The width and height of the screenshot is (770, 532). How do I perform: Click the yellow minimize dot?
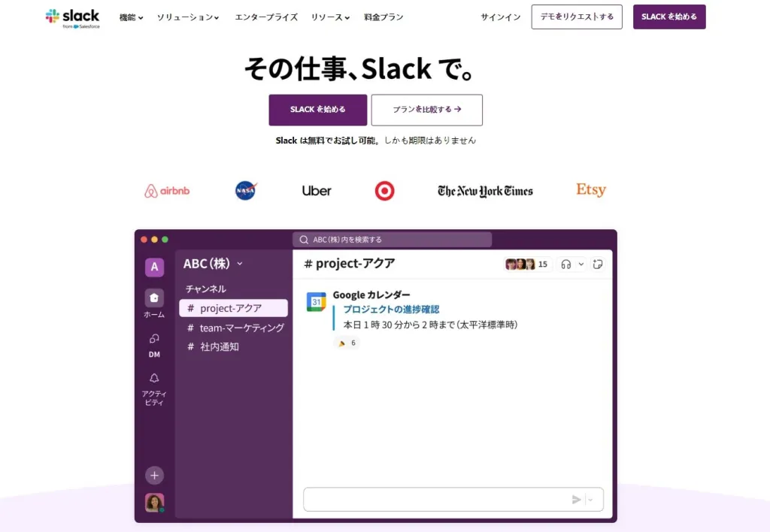point(154,240)
